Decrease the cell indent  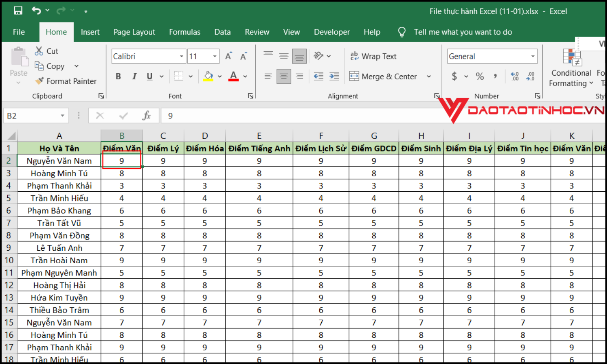318,76
